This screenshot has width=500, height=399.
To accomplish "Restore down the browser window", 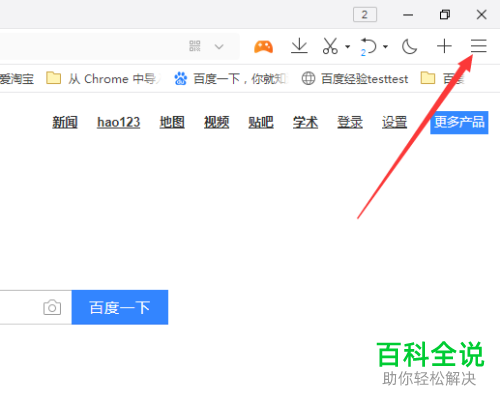I will coord(445,15).
